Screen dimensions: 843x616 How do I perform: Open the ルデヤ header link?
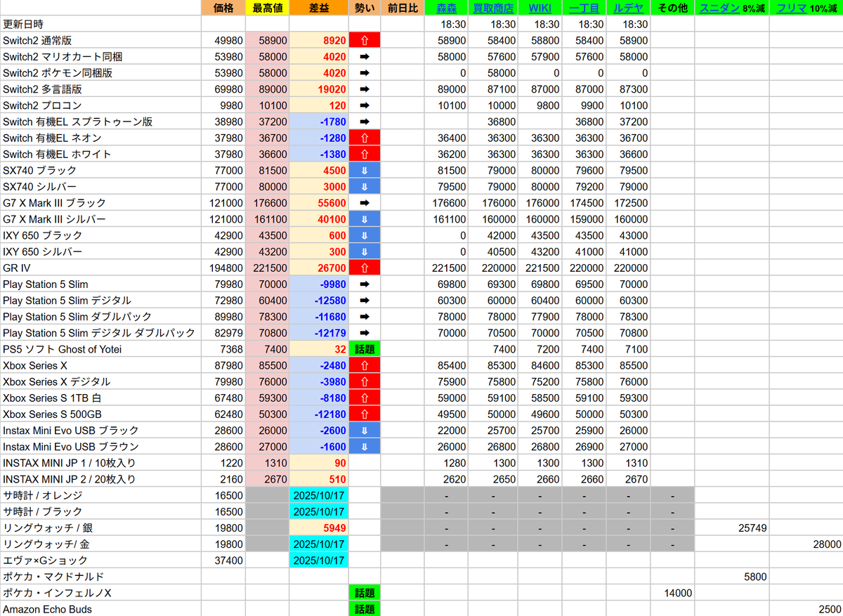point(628,8)
